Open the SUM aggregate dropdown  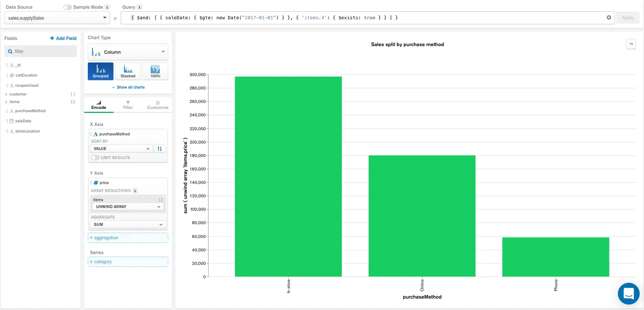click(x=128, y=225)
